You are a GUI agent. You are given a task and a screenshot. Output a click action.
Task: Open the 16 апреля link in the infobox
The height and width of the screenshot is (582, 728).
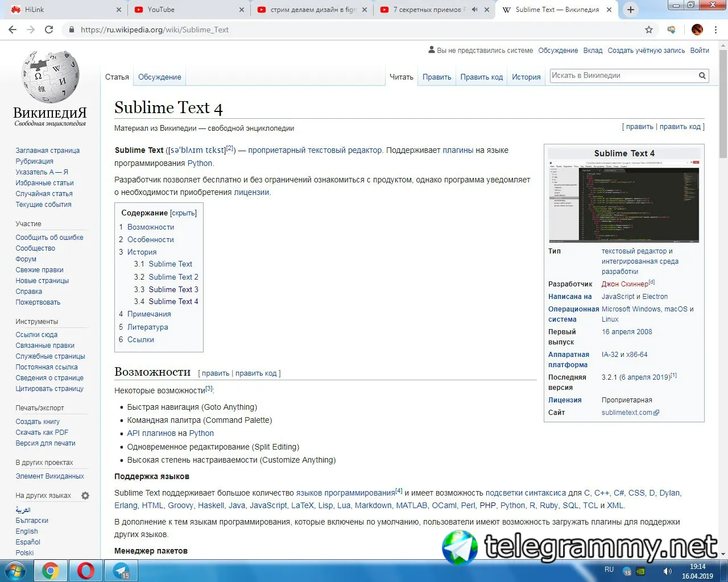tap(618, 332)
